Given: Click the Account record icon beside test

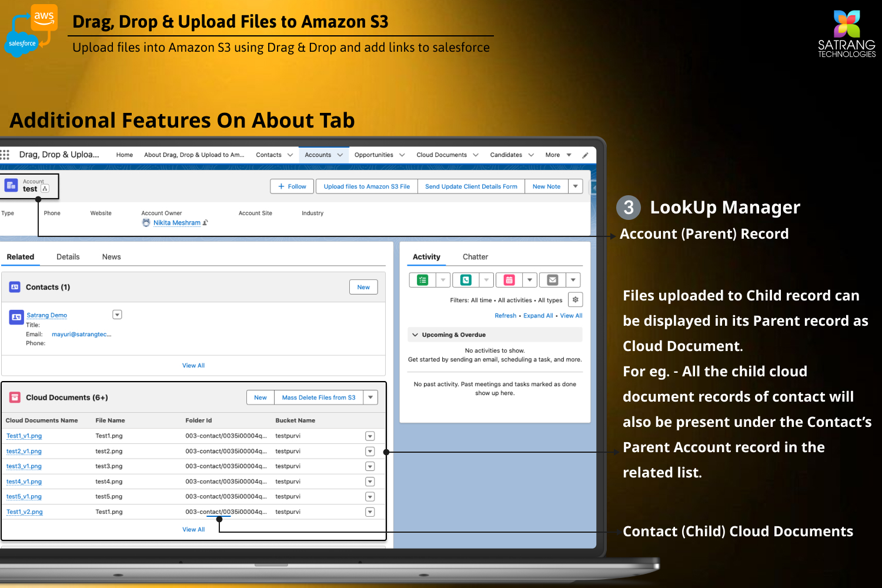Looking at the screenshot, I should 11,186.
